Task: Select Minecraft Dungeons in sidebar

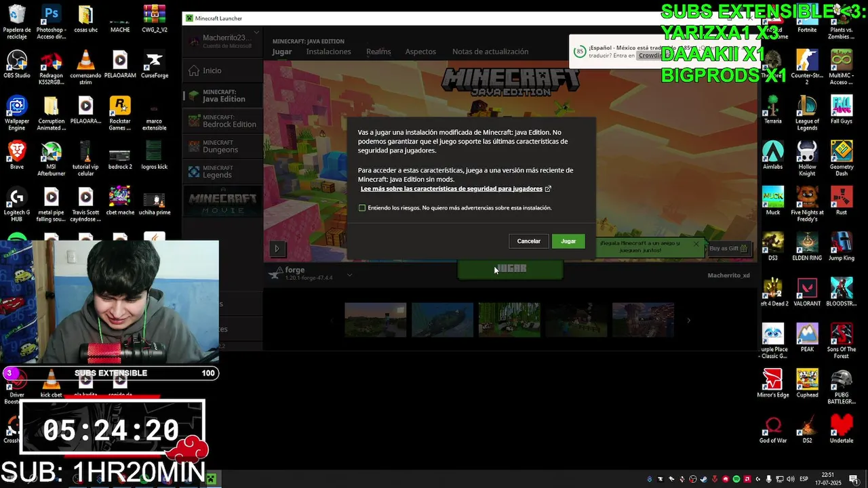Action: 222,146
